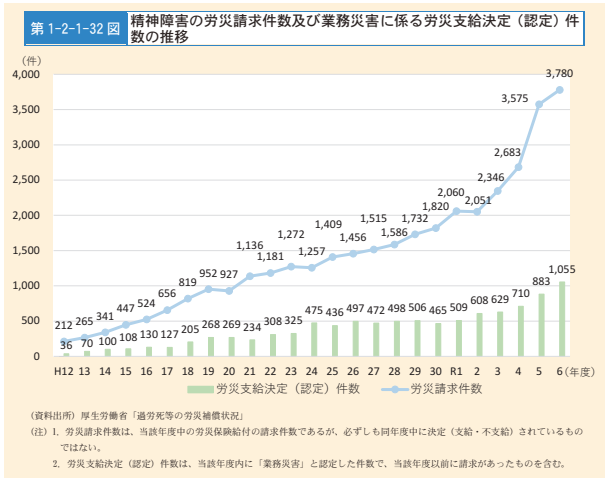Click the 労災請求件数 legend text
This screenshot has width=607, height=481.
(446, 388)
